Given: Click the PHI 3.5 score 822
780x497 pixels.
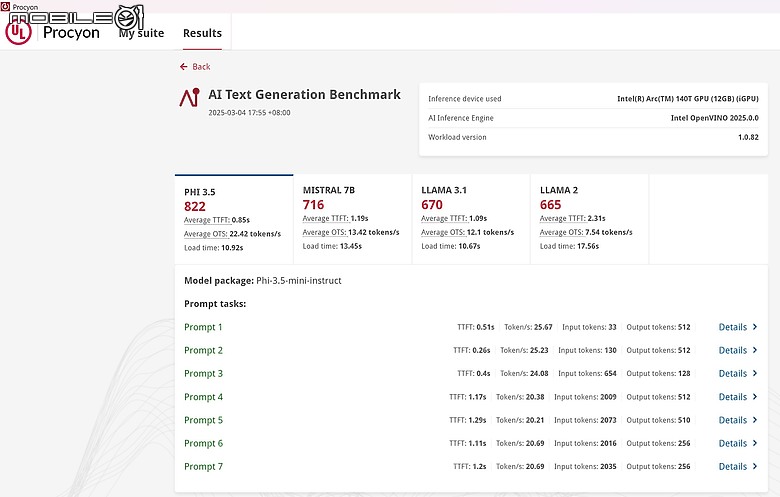Looking at the screenshot, I should tap(195, 206).
